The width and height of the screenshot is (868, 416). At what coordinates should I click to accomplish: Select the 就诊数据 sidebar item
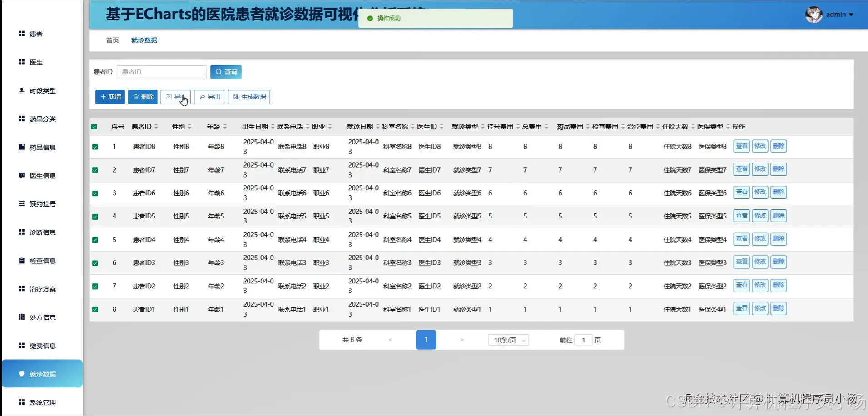pyautogui.click(x=42, y=374)
